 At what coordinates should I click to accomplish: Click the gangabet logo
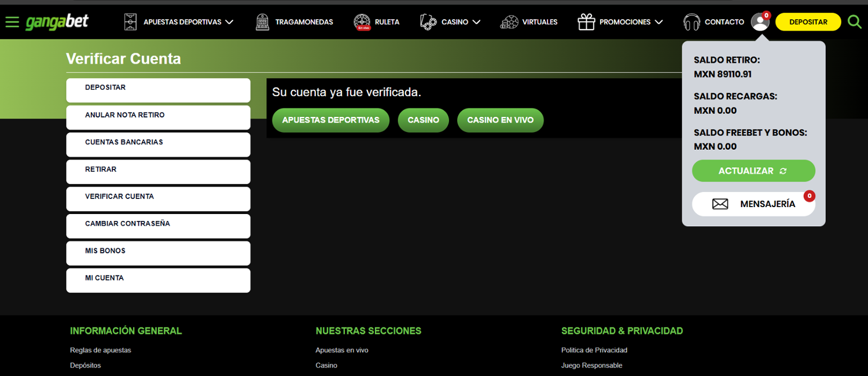(x=57, y=22)
